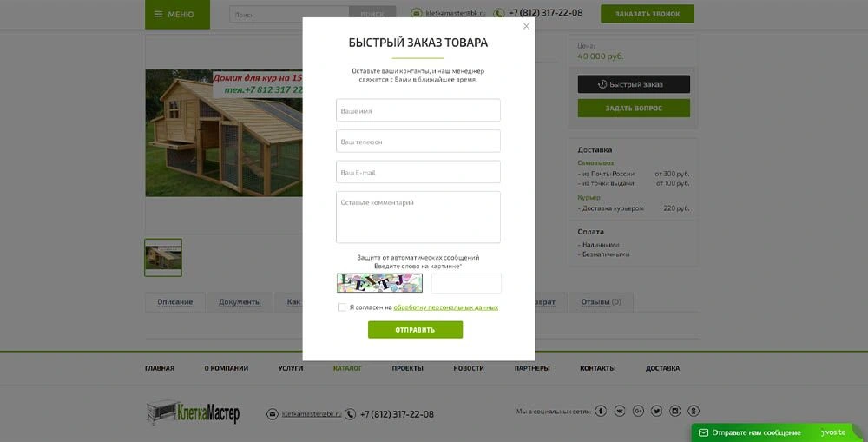Click the footer email envelope icon

click(273, 414)
